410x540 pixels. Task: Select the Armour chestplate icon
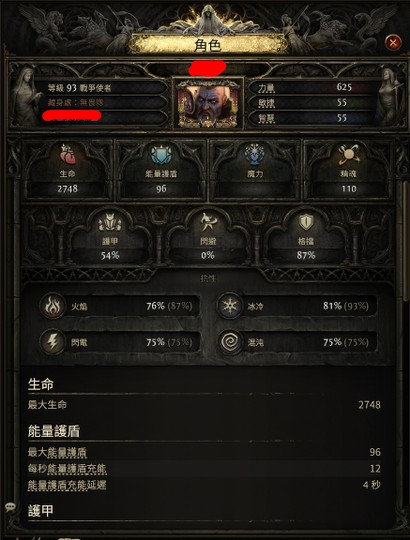pos(110,222)
